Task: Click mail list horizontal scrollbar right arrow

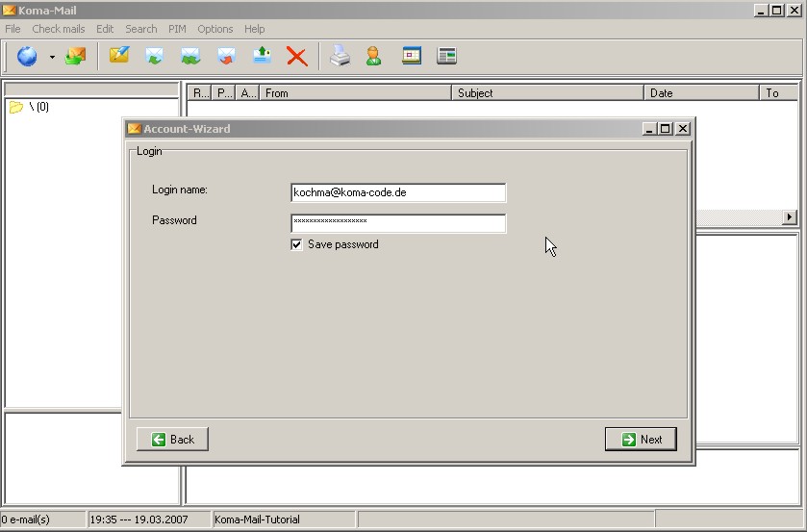Action: [790, 217]
